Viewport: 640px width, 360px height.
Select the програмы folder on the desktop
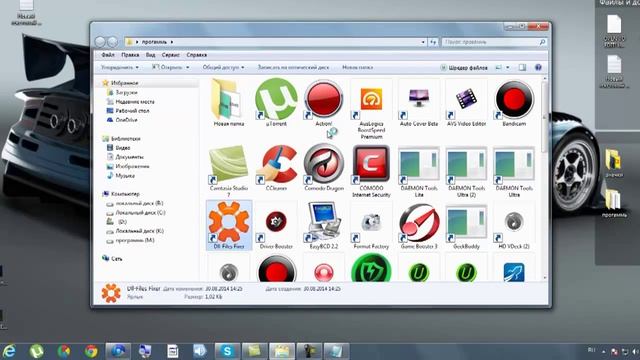614,203
